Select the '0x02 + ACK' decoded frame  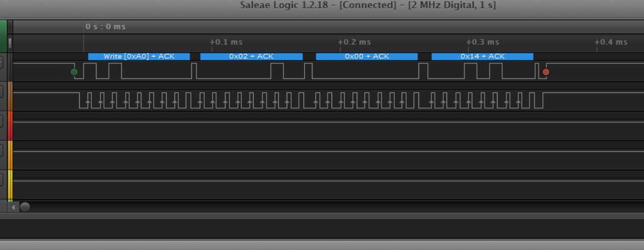tap(251, 57)
